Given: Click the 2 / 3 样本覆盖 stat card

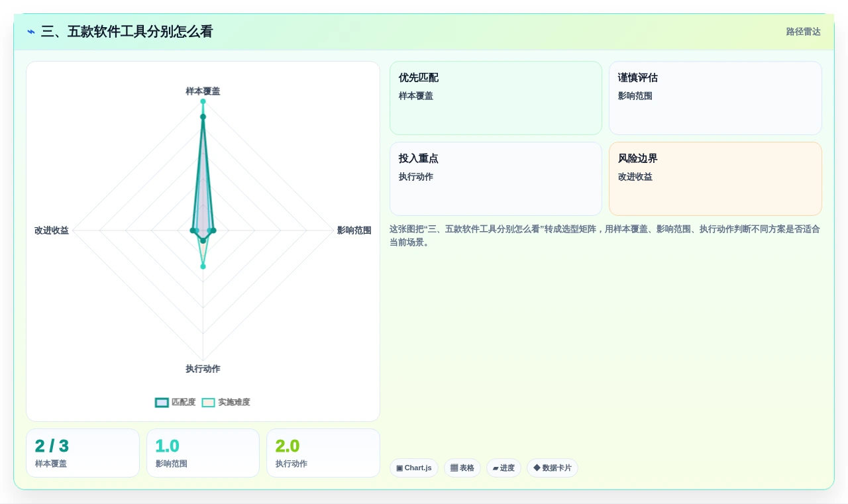Looking at the screenshot, I should (x=83, y=453).
